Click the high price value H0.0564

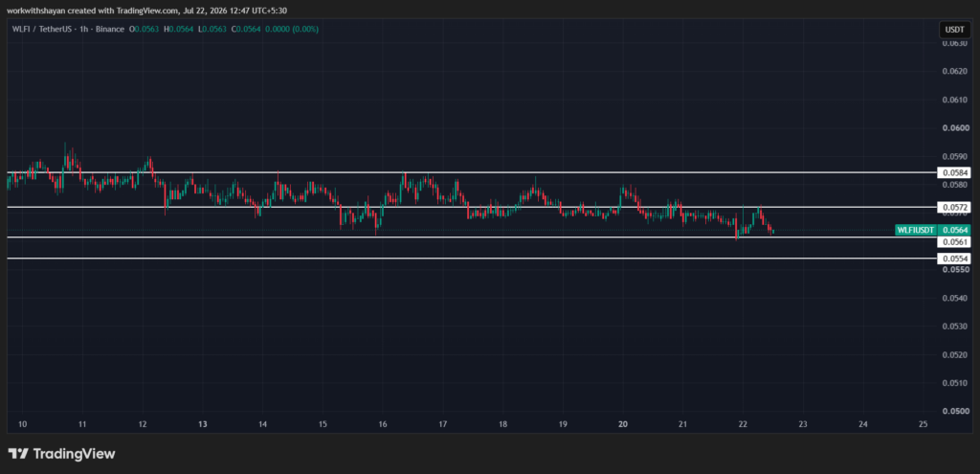point(179,29)
